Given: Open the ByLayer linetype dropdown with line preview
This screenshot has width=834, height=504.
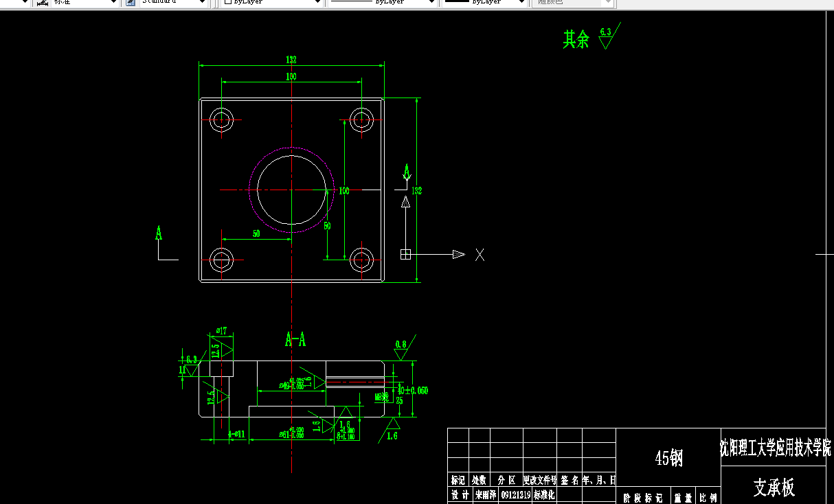Looking at the screenshot, I should point(382,3).
